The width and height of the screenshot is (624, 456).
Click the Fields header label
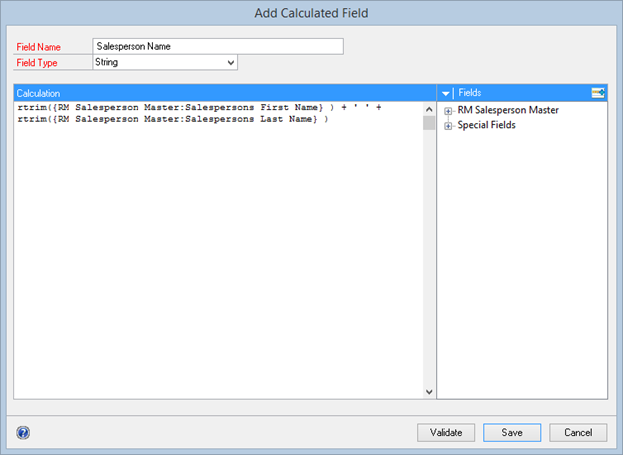[x=470, y=93]
